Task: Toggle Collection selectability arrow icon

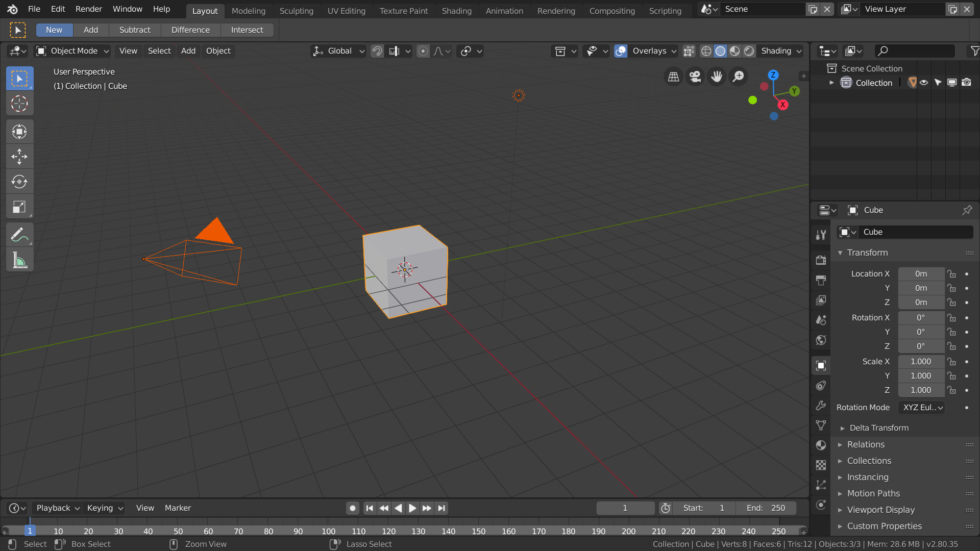Action: click(938, 83)
